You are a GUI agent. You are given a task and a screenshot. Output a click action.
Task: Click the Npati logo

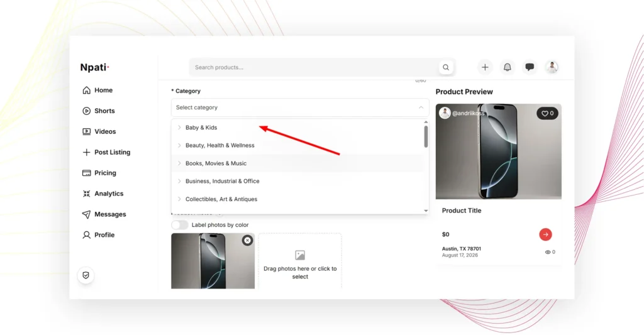(x=94, y=67)
